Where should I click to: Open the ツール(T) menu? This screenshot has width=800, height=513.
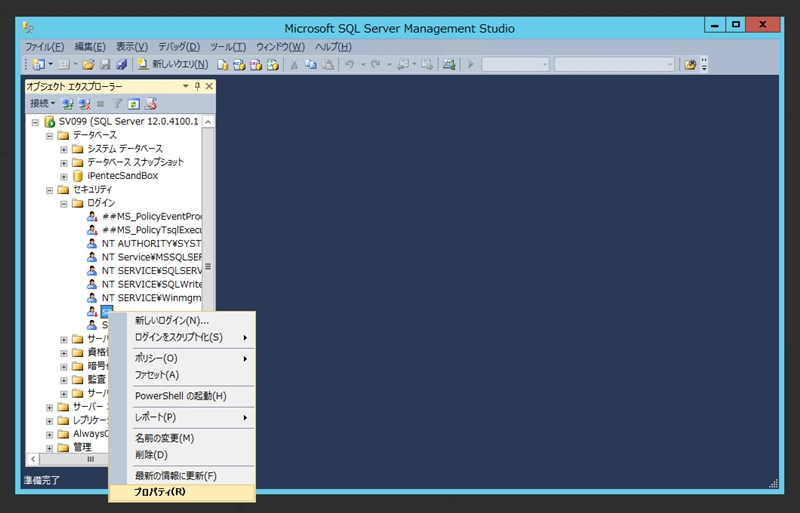[228, 47]
